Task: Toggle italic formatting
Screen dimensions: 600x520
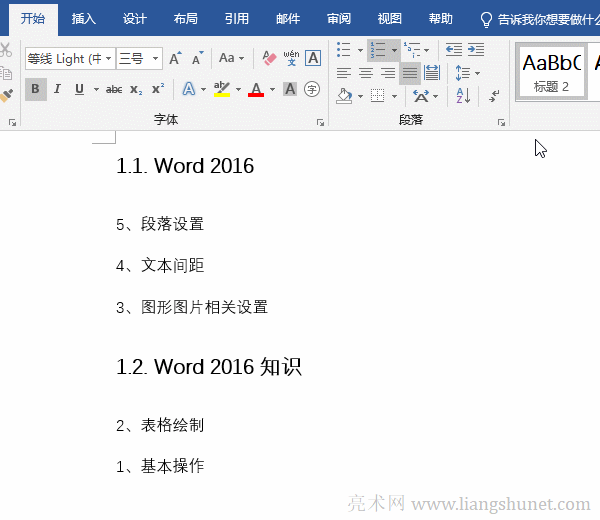Action: coord(57,89)
